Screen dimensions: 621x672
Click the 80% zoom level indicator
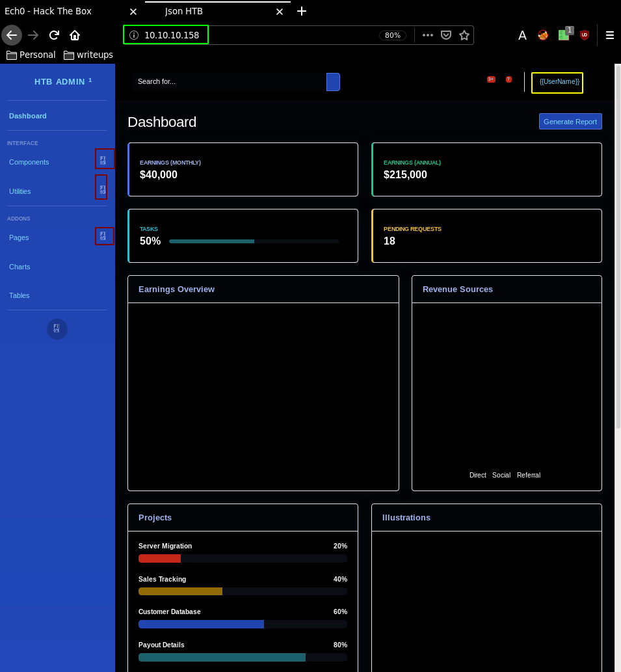[393, 35]
